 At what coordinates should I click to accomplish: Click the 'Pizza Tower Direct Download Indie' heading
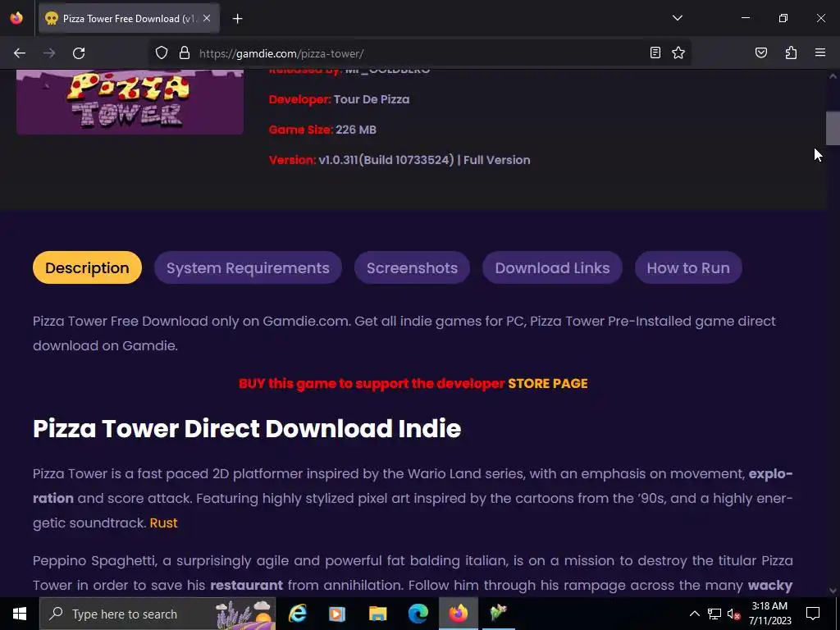[247, 428]
